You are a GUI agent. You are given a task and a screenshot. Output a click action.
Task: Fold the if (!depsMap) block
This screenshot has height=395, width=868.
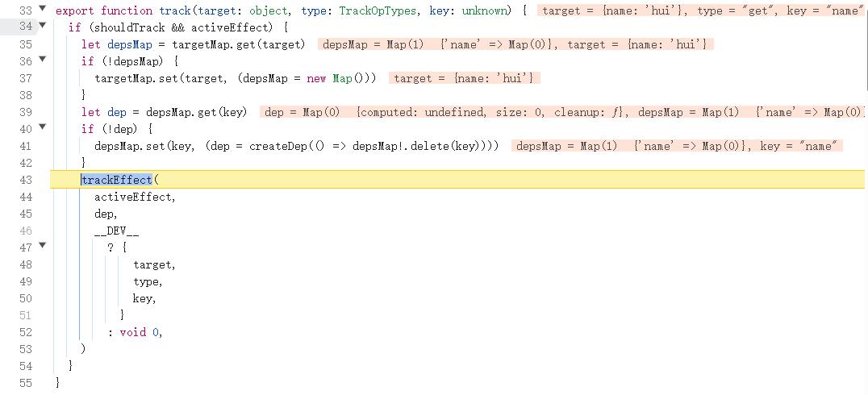pos(43,61)
